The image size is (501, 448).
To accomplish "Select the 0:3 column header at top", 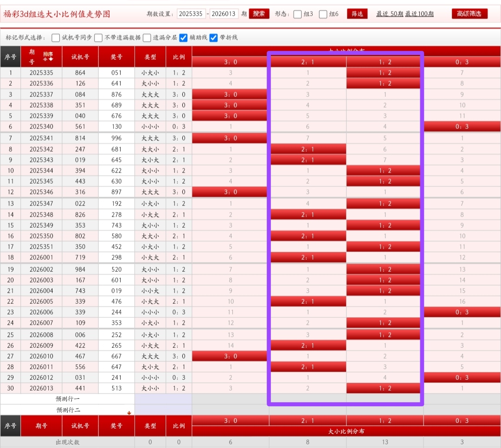I will (462, 62).
